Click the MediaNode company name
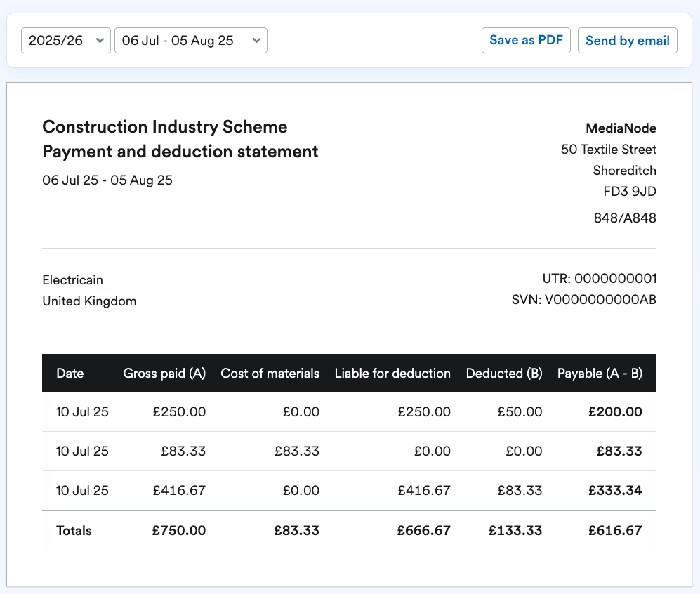Image resolution: width=700 pixels, height=594 pixels. point(621,128)
